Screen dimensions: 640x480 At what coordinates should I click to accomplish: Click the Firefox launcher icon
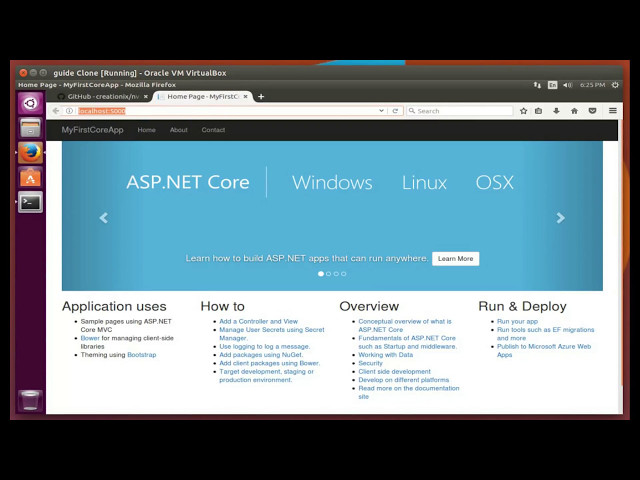[x=30, y=153]
